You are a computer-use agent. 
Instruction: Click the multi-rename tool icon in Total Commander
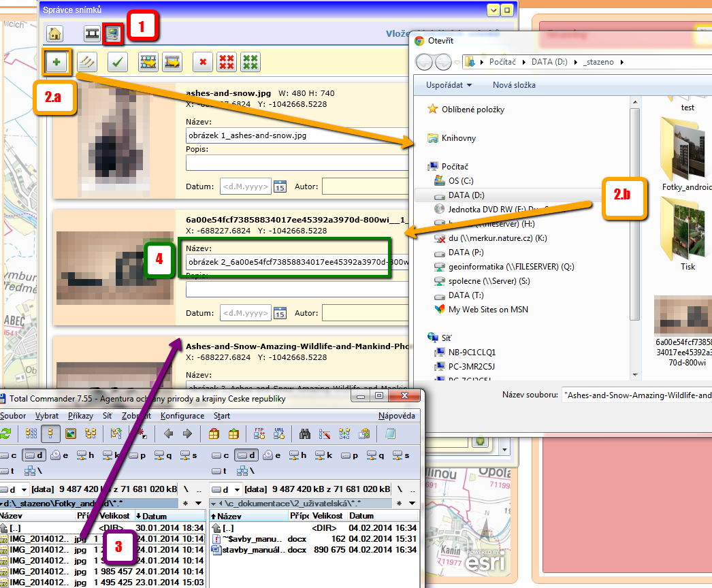point(325,434)
